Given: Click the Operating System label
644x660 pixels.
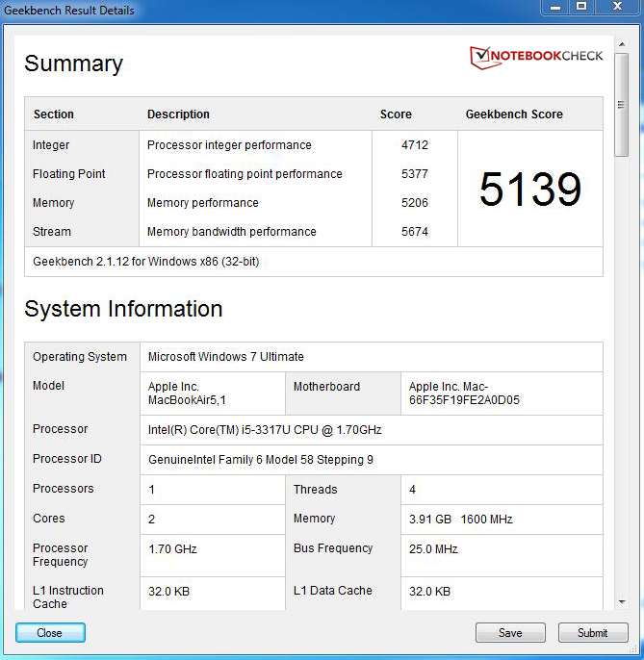Looking at the screenshot, I should (80, 357).
